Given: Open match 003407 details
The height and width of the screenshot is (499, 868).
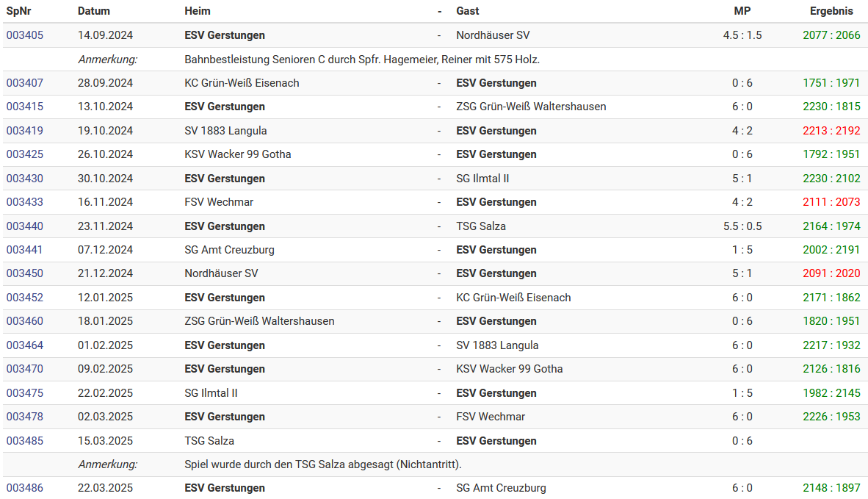Looking at the screenshot, I should (25, 83).
